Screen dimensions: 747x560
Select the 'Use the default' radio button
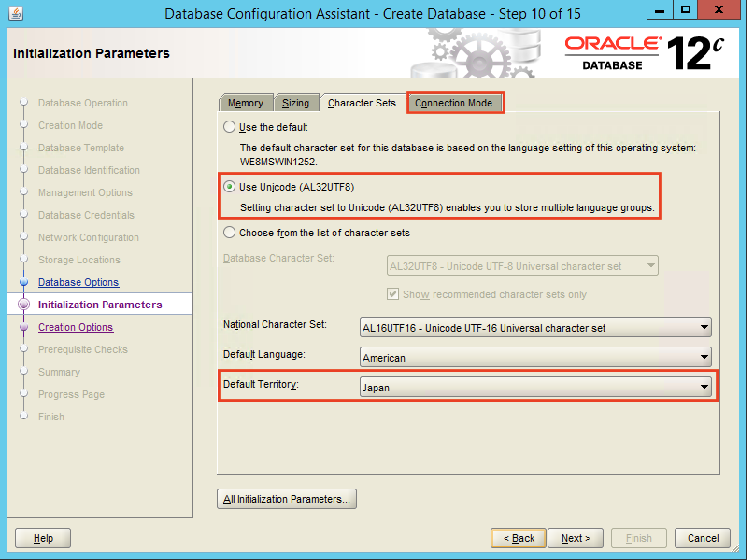click(x=229, y=127)
